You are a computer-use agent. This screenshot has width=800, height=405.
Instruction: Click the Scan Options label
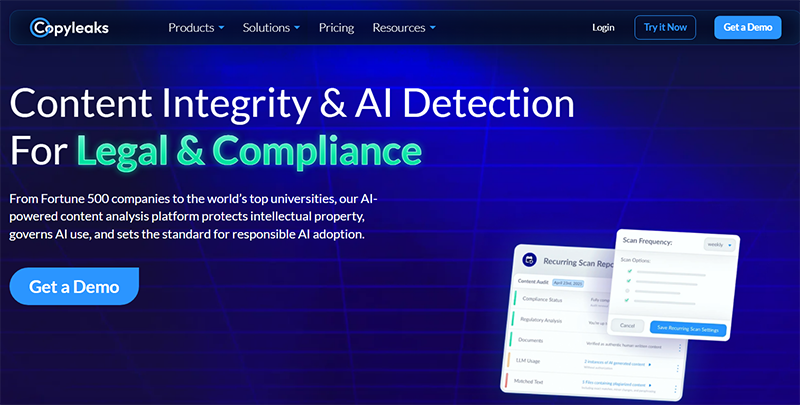coord(635,260)
